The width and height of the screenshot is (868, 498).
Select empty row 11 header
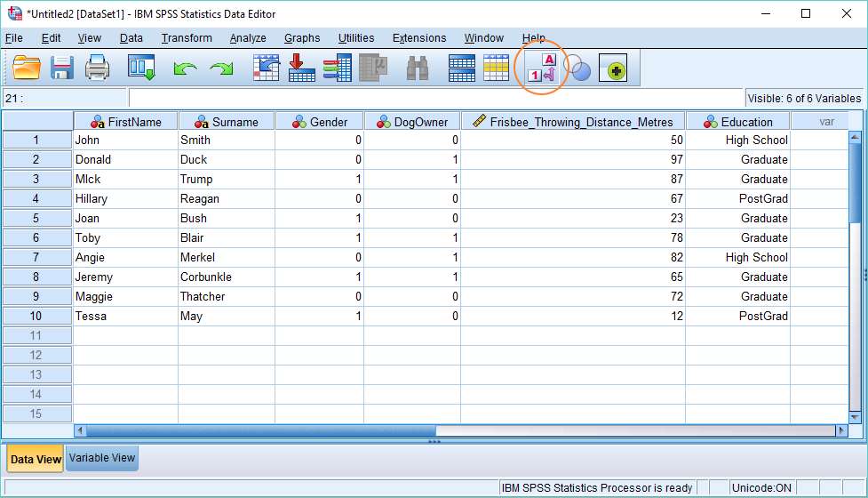(x=37, y=335)
